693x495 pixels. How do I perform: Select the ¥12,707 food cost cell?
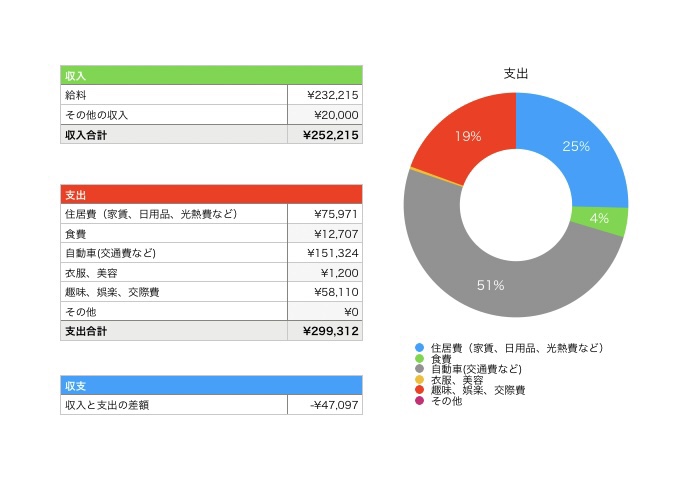click(x=325, y=233)
